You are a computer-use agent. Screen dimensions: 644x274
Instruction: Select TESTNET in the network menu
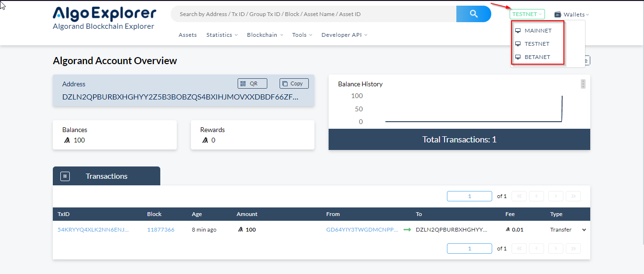click(537, 43)
